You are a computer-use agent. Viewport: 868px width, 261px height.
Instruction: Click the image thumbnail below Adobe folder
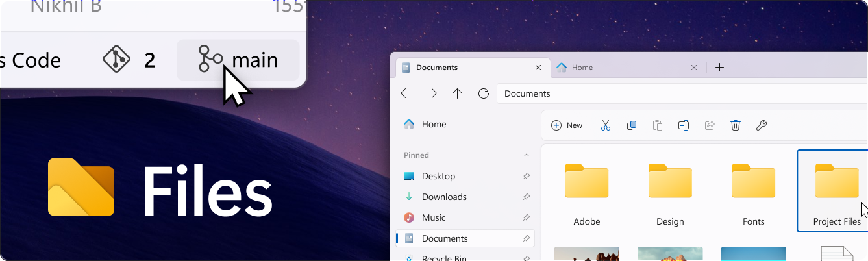pos(587,253)
